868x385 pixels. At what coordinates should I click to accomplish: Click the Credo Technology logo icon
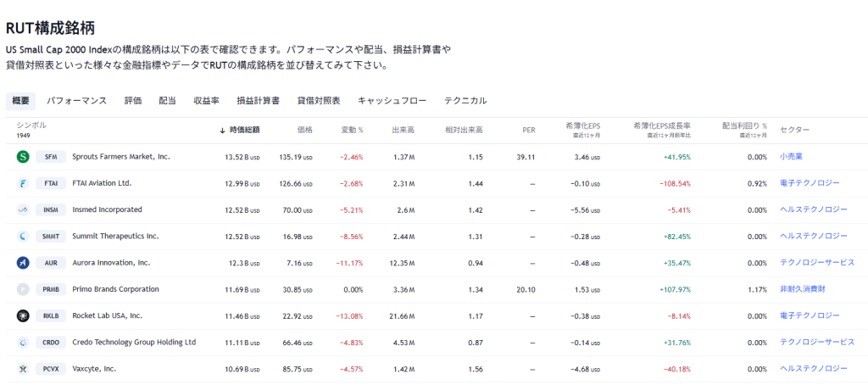point(23,343)
